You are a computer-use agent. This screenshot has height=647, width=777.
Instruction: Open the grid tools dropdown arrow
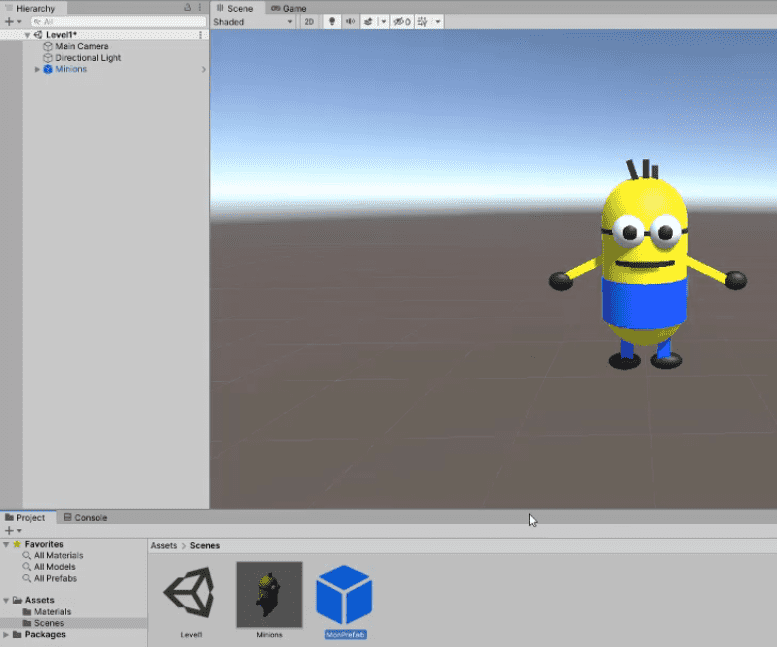pyautogui.click(x=438, y=21)
